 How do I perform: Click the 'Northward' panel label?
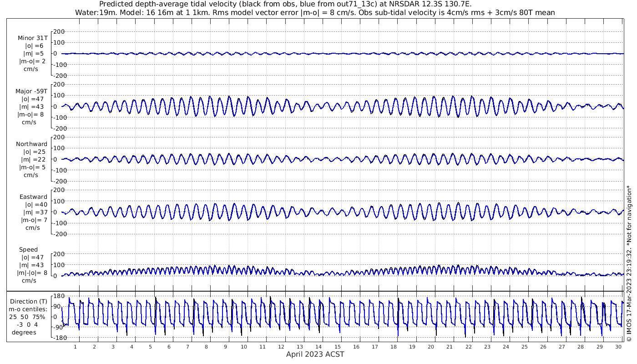click(31, 144)
